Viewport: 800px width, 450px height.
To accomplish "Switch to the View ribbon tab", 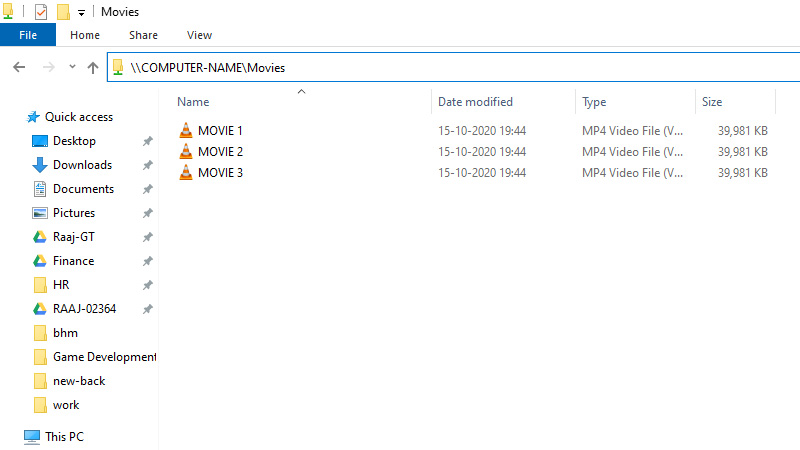I will [199, 35].
